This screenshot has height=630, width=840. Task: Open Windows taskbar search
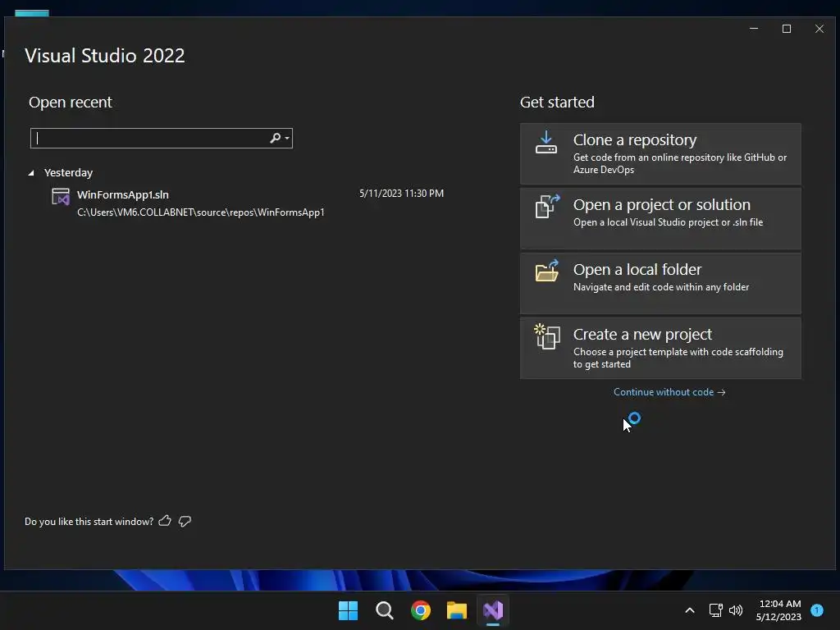(x=385, y=610)
